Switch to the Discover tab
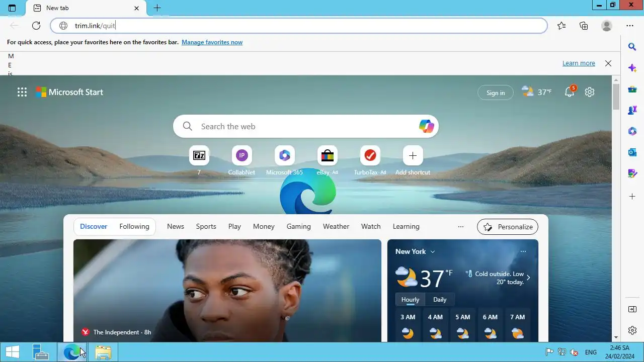The height and width of the screenshot is (362, 644). coord(94,226)
